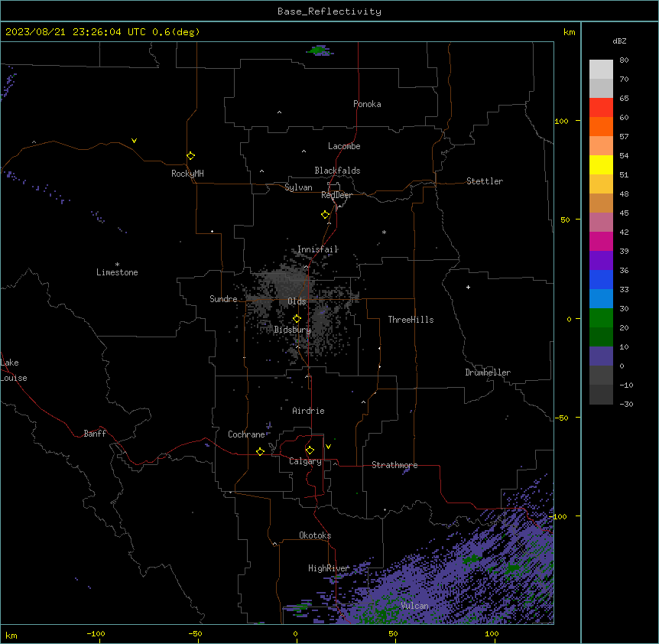Click the green 30 dBZ legend swatch
Image resolution: width=659 pixels, height=644 pixels.
(601, 318)
